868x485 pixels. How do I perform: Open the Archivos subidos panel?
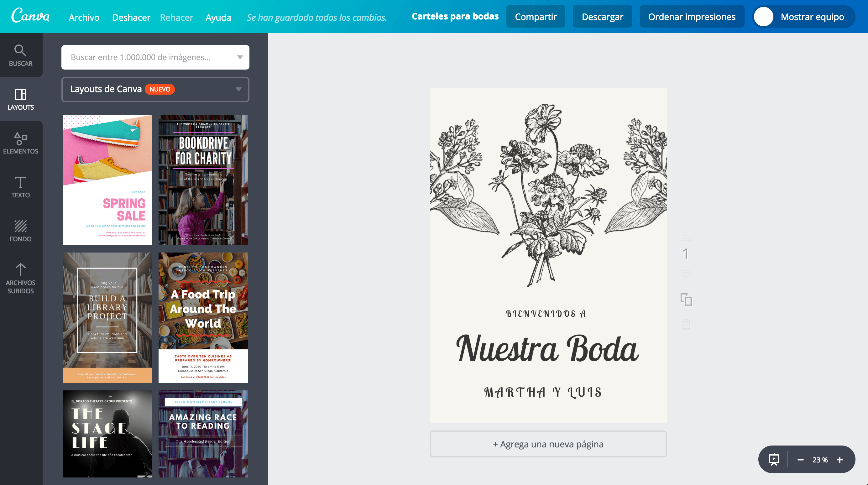[21, 278]
